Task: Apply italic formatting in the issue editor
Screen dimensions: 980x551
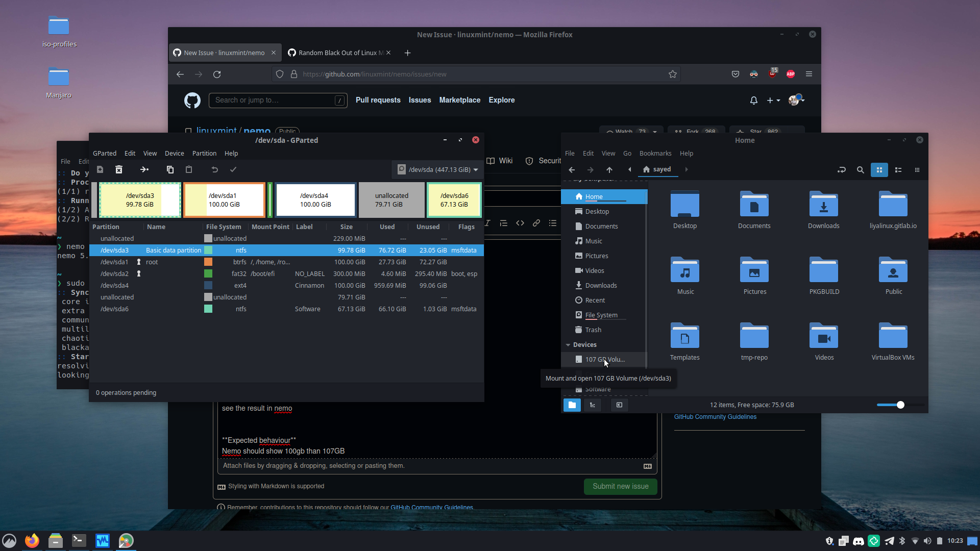Action: point(487,223)
